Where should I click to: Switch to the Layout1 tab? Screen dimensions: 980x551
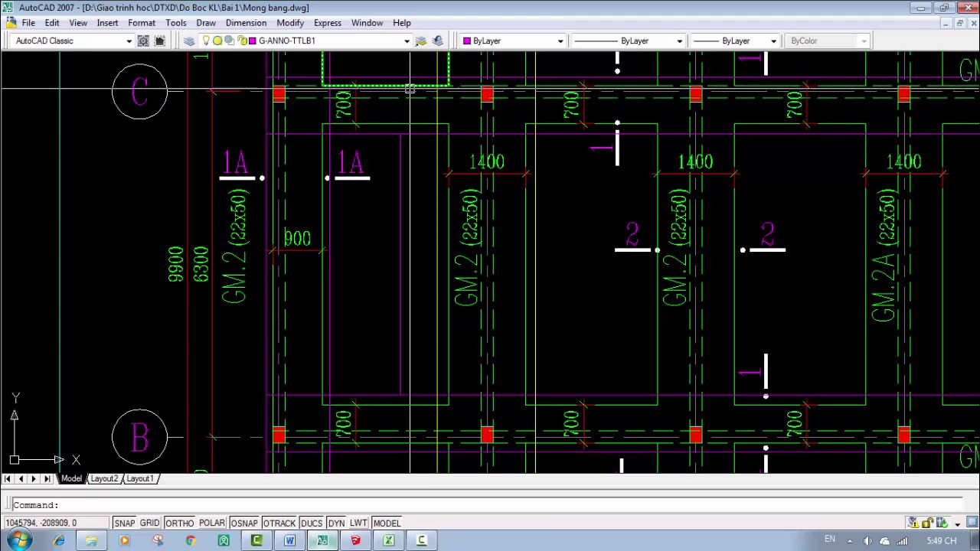[x=139, y=479]
